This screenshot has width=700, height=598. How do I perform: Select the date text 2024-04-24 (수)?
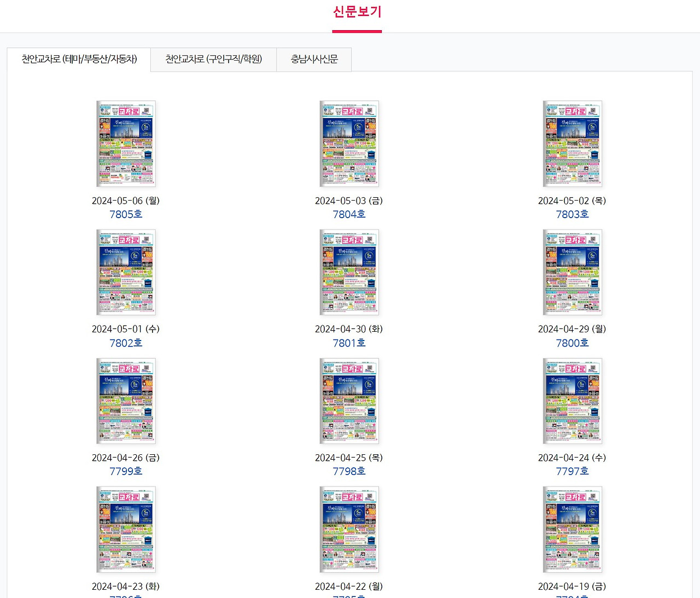572,458
